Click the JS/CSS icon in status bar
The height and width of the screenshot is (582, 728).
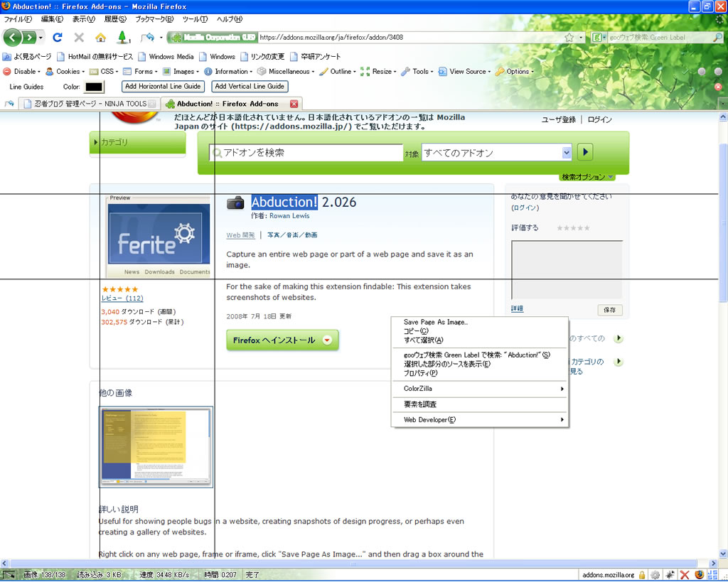(x=712, y=575)
